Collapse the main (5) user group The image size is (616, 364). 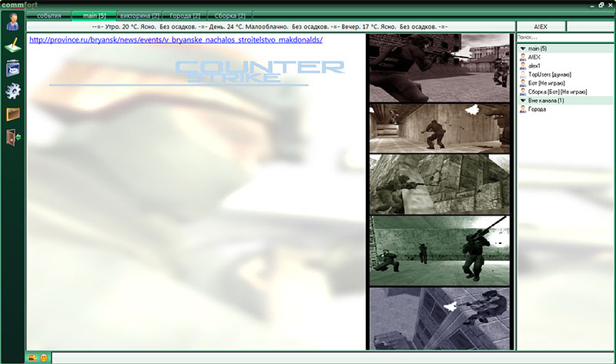(x=523, y=48)
